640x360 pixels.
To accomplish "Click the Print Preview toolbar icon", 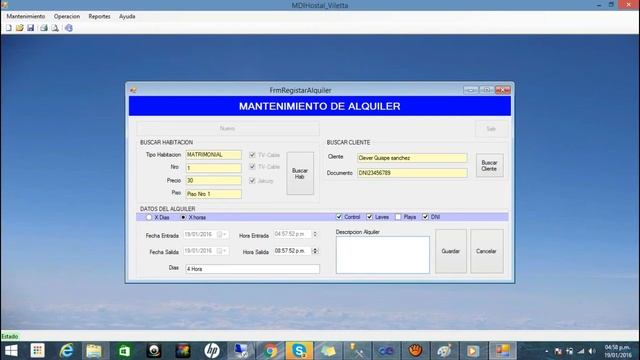I will [x=55, y=28].
